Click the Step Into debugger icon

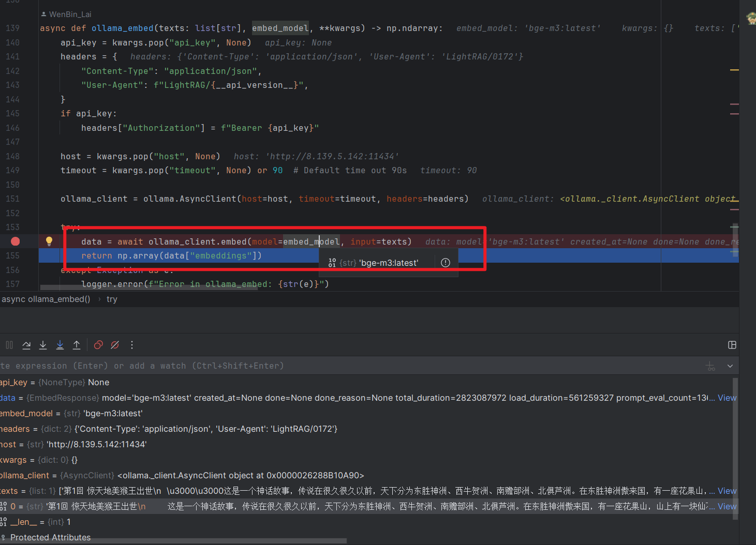click(43, 345)
